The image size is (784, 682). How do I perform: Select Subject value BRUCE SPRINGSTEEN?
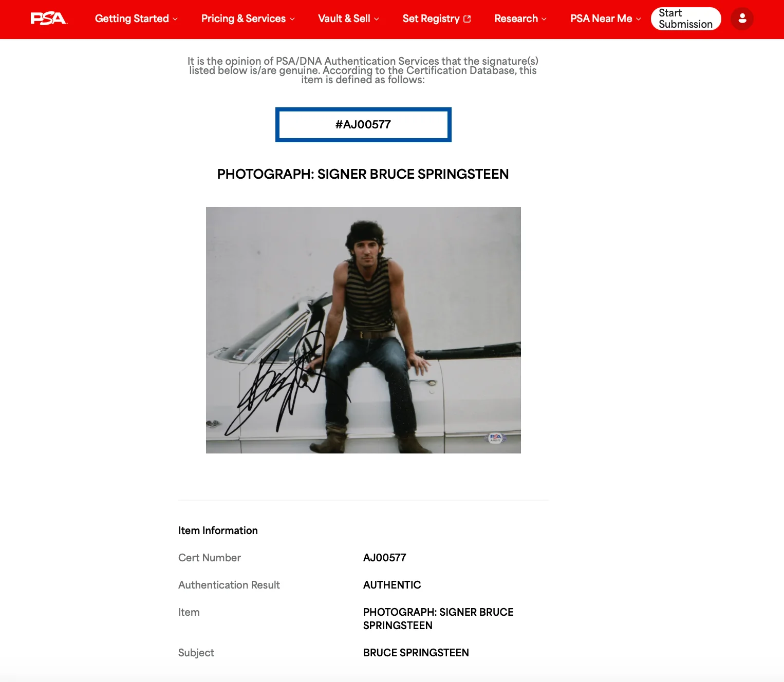click(416, 653)
